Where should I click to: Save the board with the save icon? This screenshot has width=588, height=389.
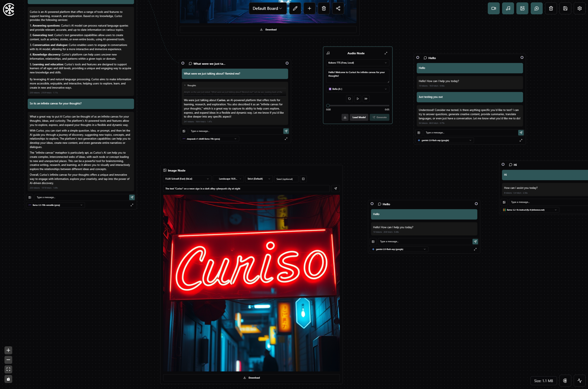point(565,8)
